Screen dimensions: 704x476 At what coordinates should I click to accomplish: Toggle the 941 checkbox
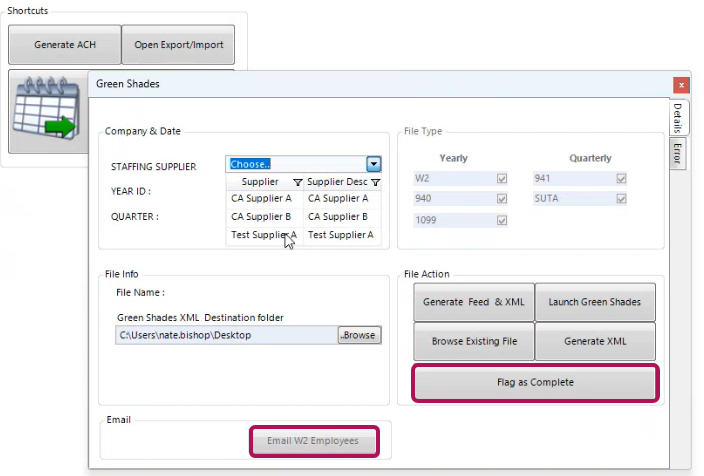point(621,179)
